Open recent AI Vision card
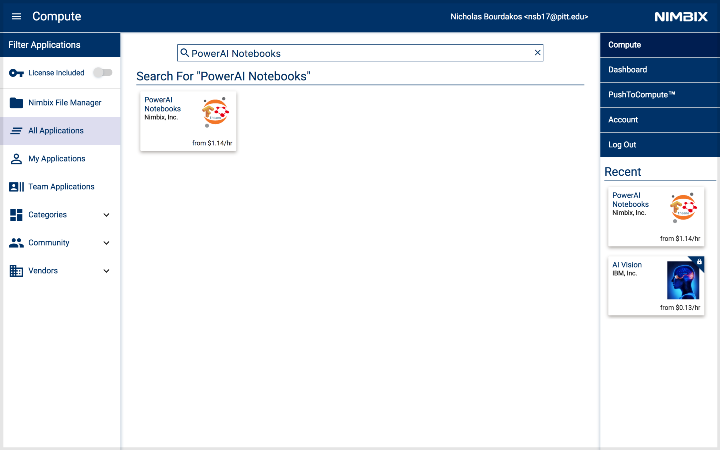This screenshot has height=450, width=720. (x=656, y=286)
